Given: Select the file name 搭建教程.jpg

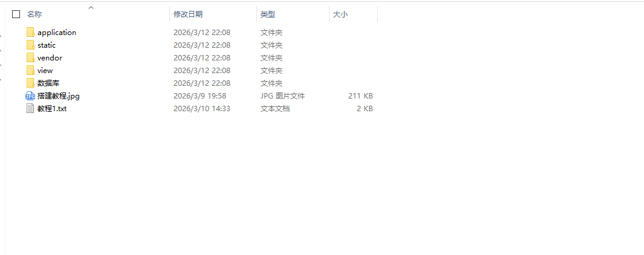Looking at the screenshot, I should coord(58,96).
